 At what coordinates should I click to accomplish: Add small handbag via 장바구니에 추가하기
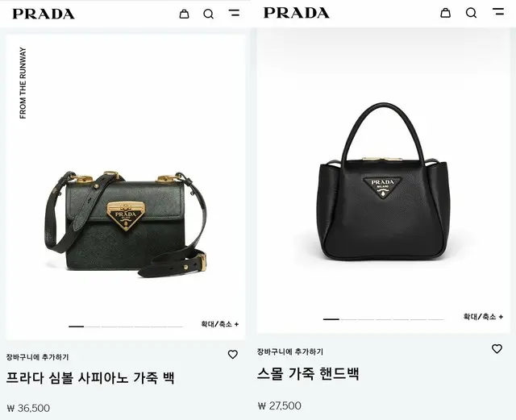290,351
